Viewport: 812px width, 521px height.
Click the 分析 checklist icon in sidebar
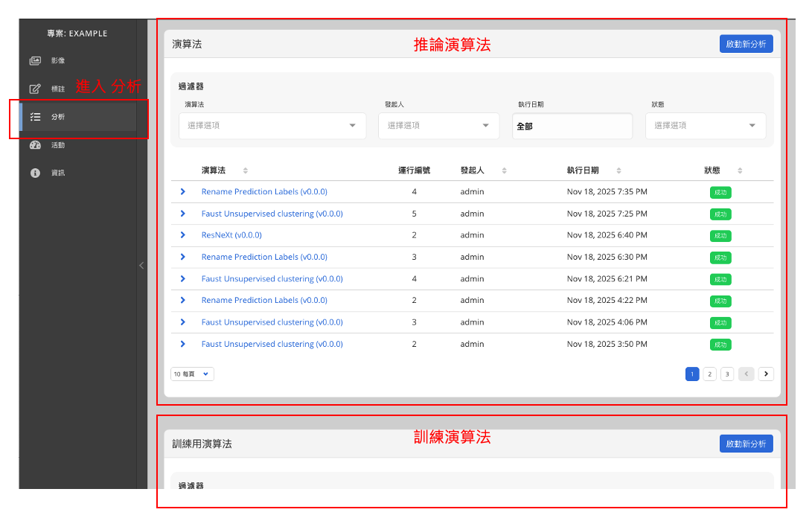point(35,117)
